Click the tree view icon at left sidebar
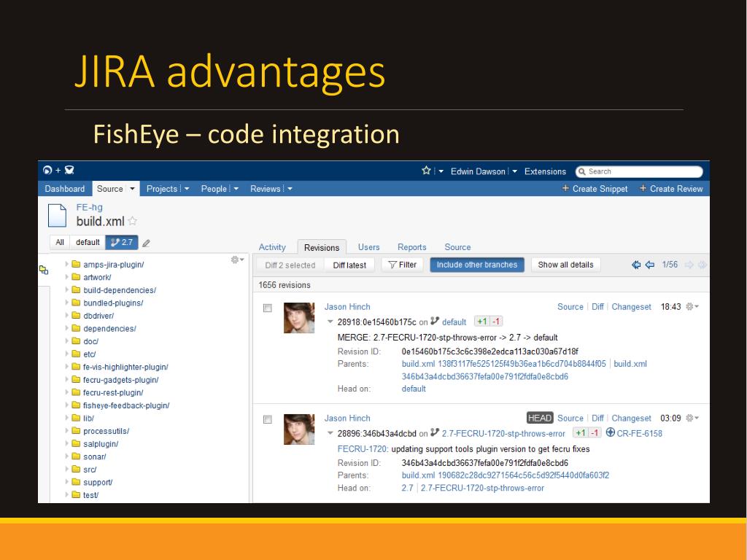747x560 pixels. click(x=44, y=270)
